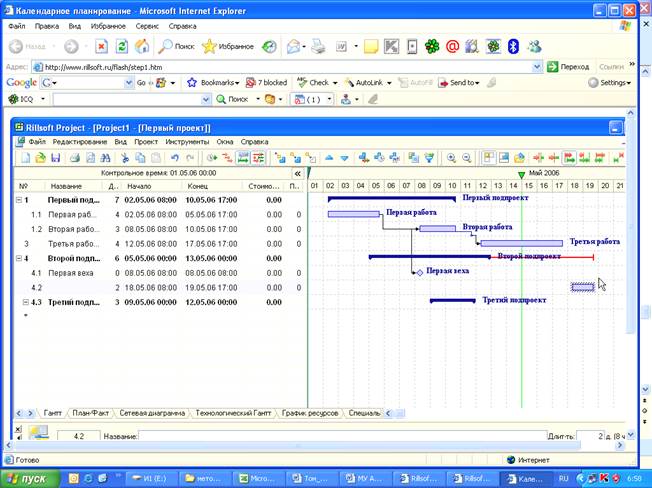Undo the last action in Rillsoft
This screenshot has width=652, height=488.
[175, 158]
